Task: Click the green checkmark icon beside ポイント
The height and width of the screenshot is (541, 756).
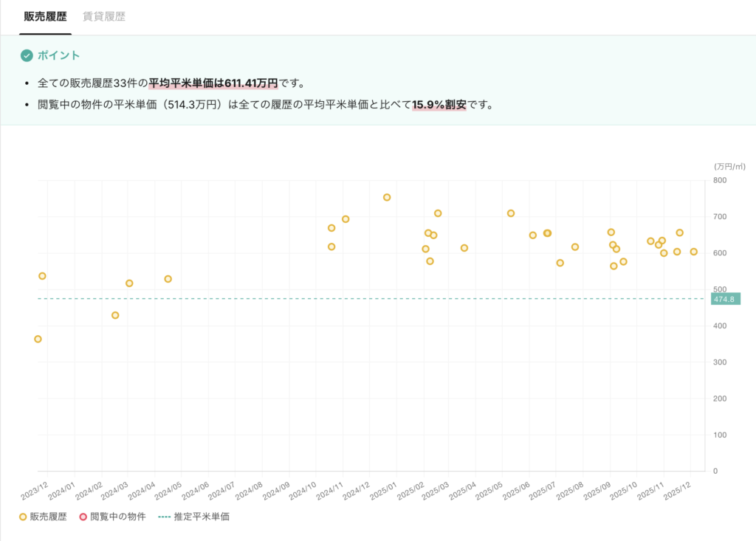Action: click(x=27, y=55)
